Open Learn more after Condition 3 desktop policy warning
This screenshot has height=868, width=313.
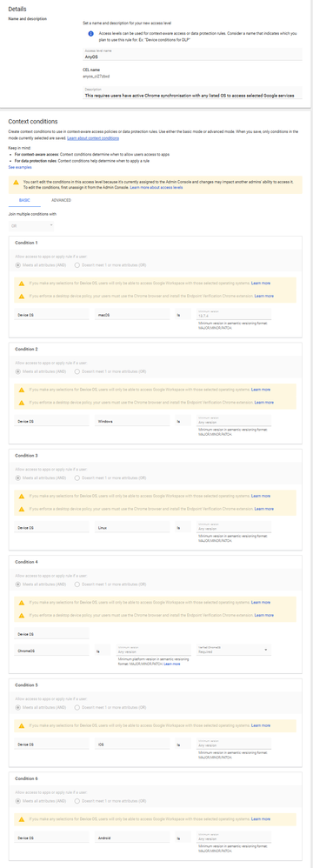(x=263, y=509)
